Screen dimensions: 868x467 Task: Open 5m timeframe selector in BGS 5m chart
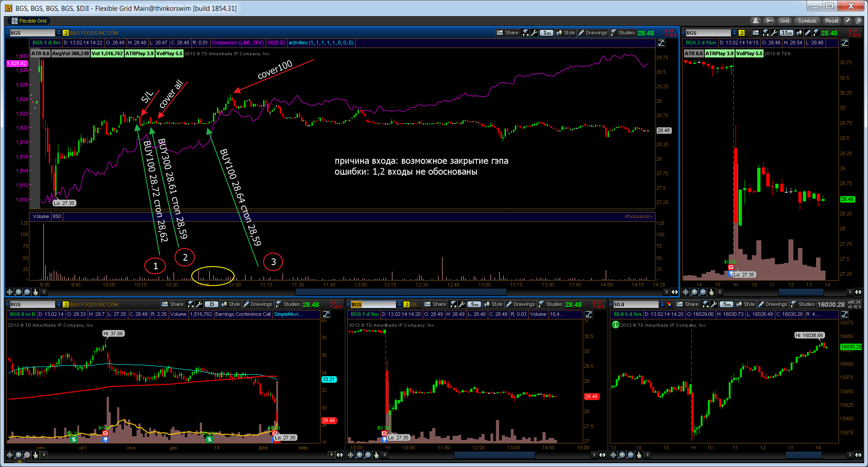coord(474,304)
